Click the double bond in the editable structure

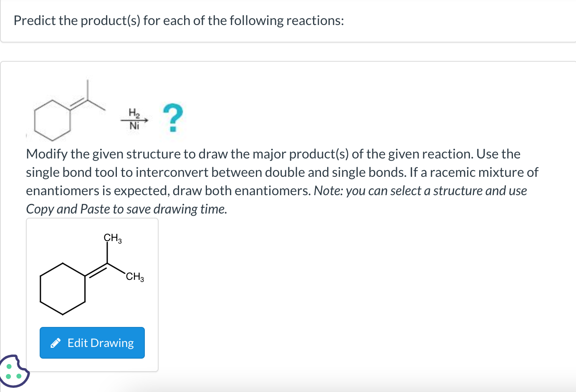(96, 270)
